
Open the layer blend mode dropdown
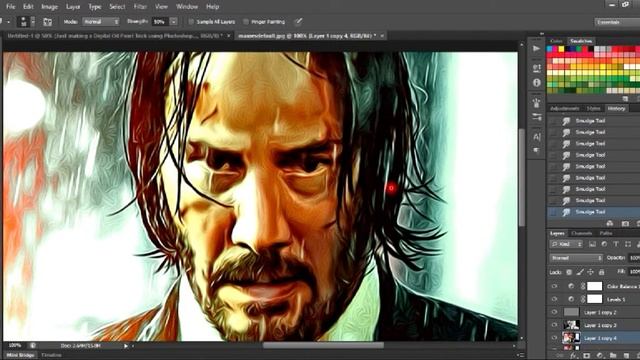click(576, 258)
